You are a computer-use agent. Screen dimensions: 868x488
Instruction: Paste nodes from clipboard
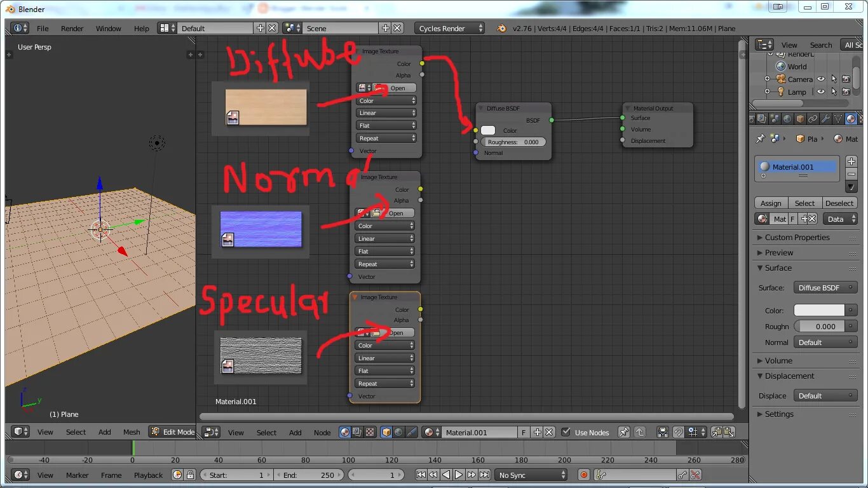[x=729, y=432]
